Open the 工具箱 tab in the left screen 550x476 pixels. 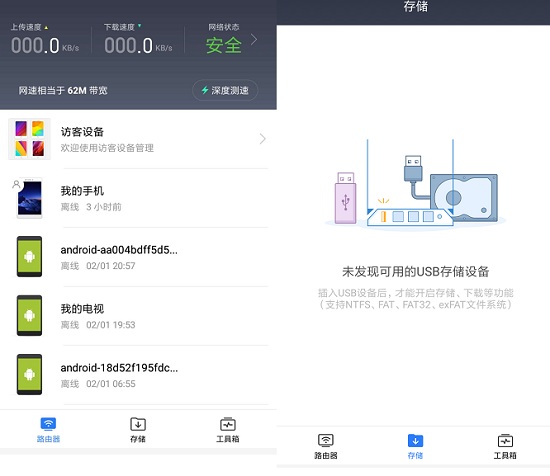[x=228, y=429]
